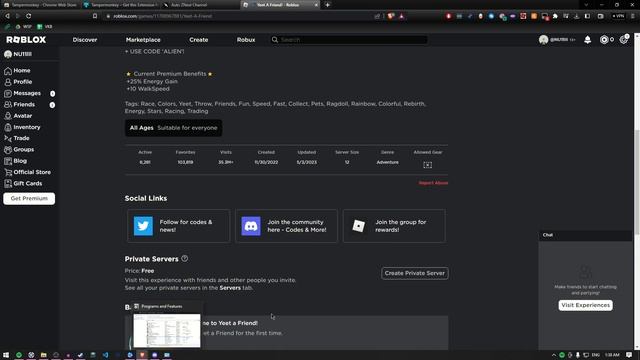Viewport: 640px width, 360px height.
Task: Open the Discord community link
Action: pos(286,226)
